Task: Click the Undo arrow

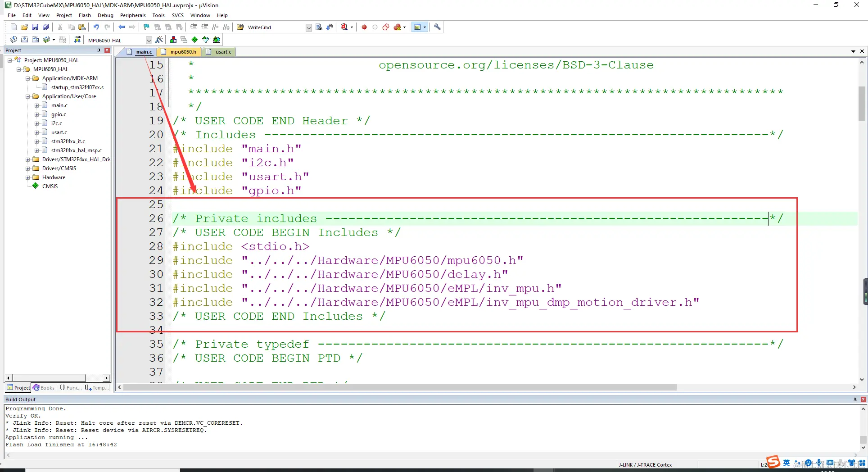Action: [96, 27]
